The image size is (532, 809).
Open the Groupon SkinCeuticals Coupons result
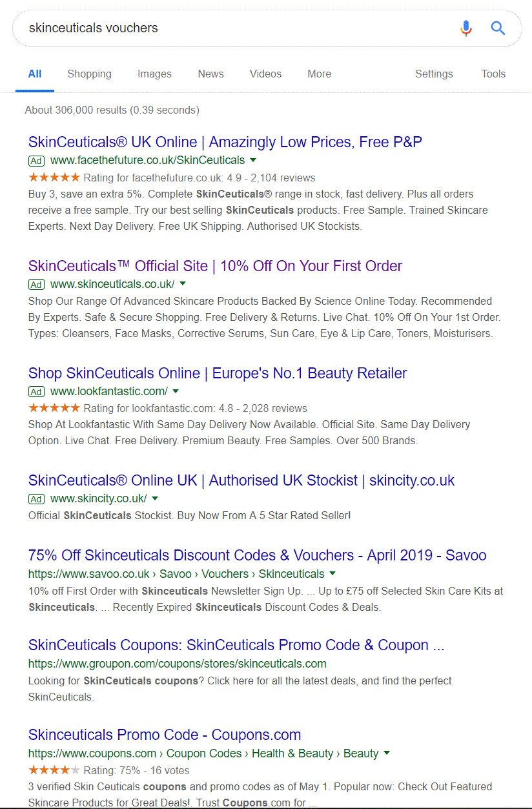click(x=236, y=645)
